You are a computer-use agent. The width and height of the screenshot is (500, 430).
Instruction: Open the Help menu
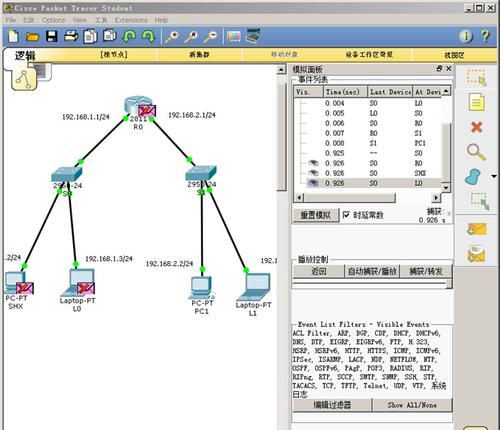pos(161,20)
